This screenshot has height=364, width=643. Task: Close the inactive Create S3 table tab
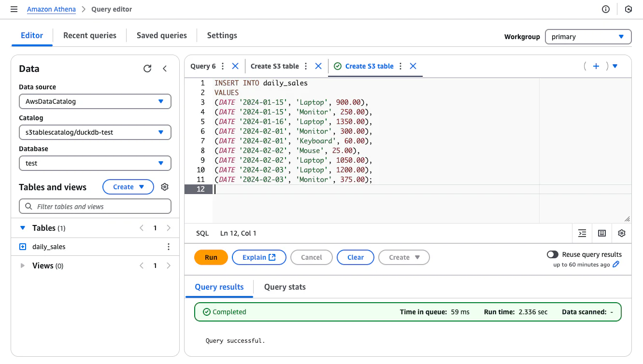click(x=318, y=66)
